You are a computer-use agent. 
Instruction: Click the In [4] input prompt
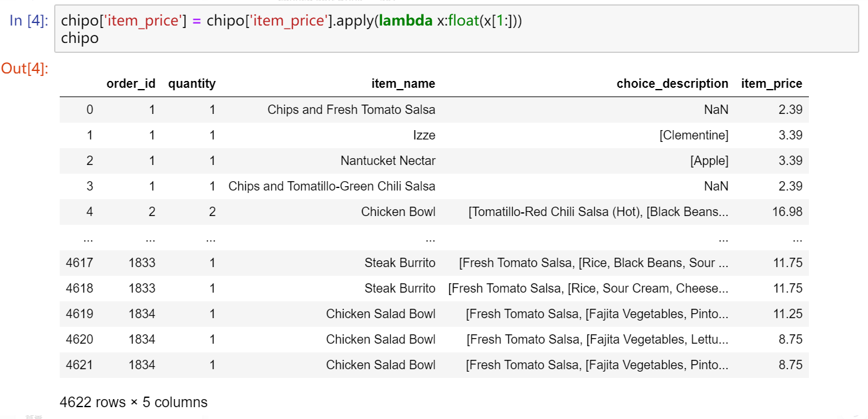point(28,21)
